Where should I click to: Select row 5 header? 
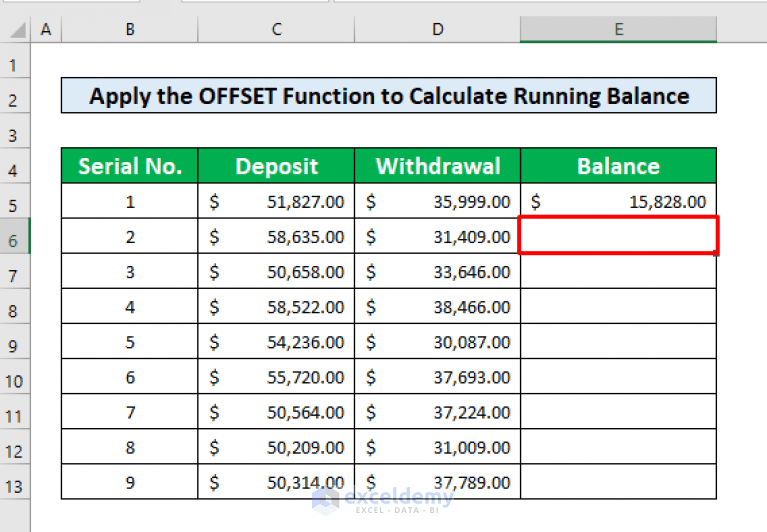pos(15,201)
